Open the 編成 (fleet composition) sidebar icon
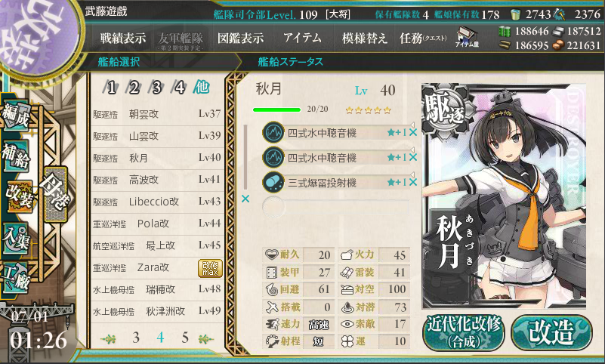This screenshot has height=364, width=605. point(16,115)
